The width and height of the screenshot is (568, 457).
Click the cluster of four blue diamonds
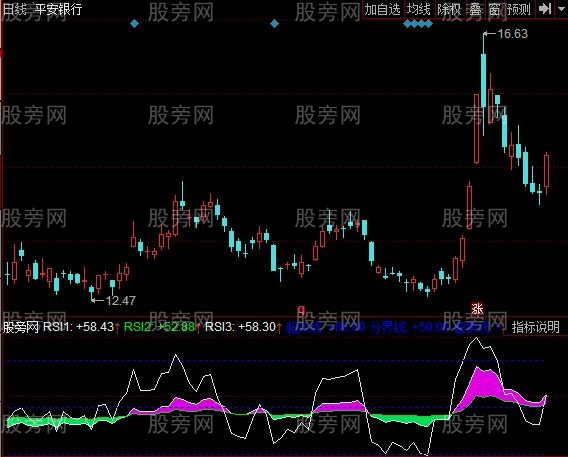point(418,24)
